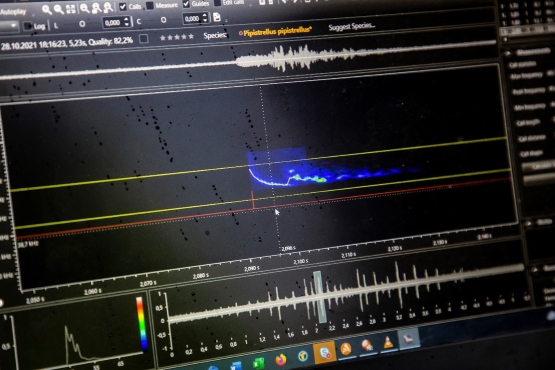Click the zoom to call icon after fourth magnifier
555x370 pixels.
[96, 8]
